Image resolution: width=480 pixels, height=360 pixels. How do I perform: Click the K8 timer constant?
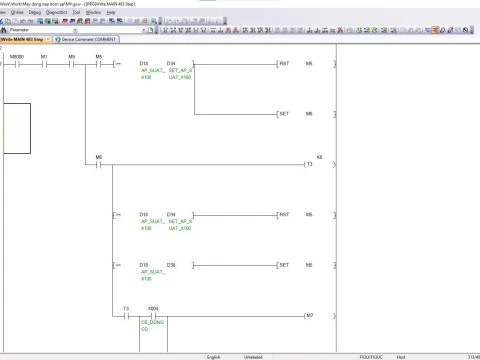tap(319, 157)
